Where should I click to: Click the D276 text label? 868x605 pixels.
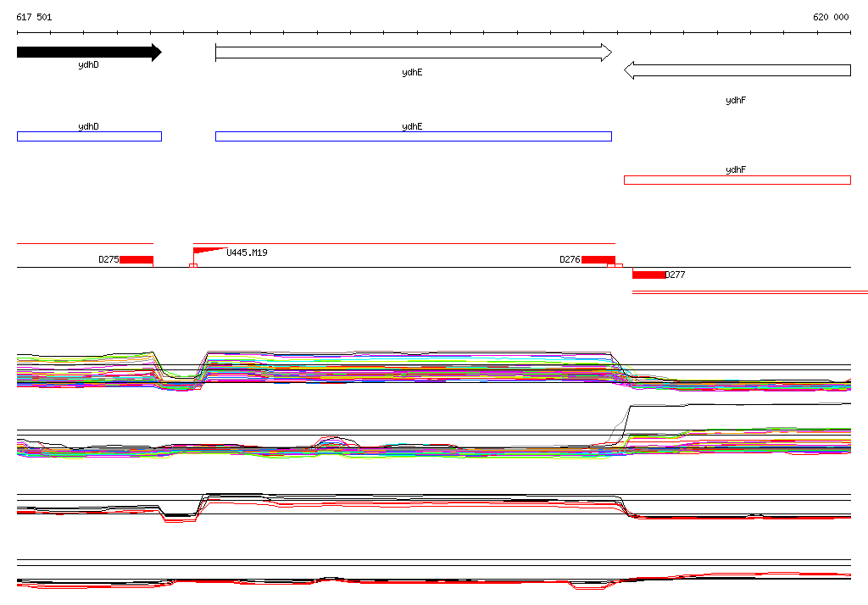click(570, 259)
